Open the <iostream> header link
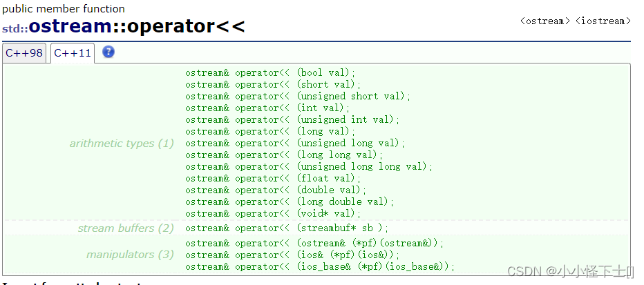This screenshot has width=644, height=285. click(x=603, y=21)
